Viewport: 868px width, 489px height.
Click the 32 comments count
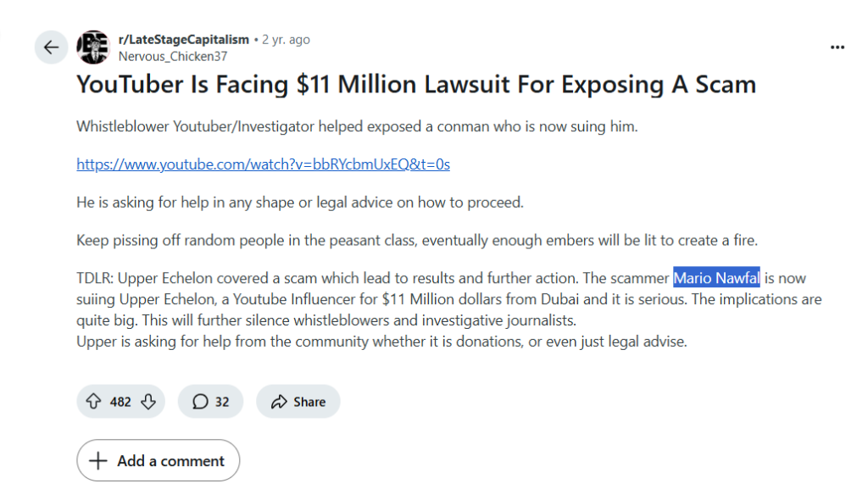(222, 402)
